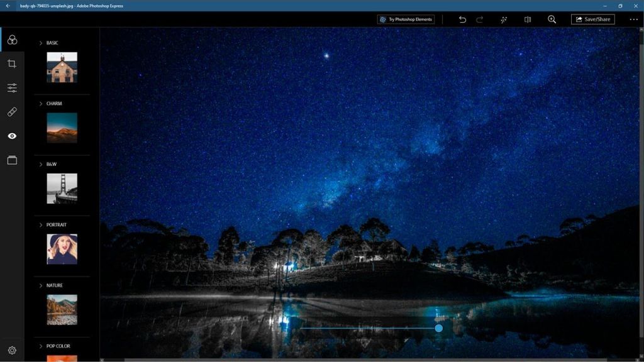The height and width of the screenshot is (362, 644).
Task: Open the Settings gear icon
Action: [12, 350]
